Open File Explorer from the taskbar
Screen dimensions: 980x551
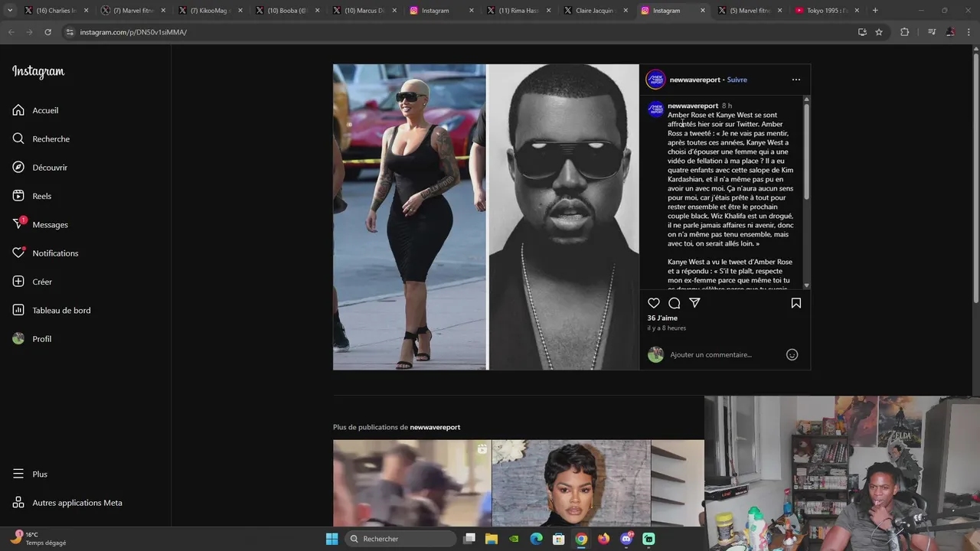492,539
